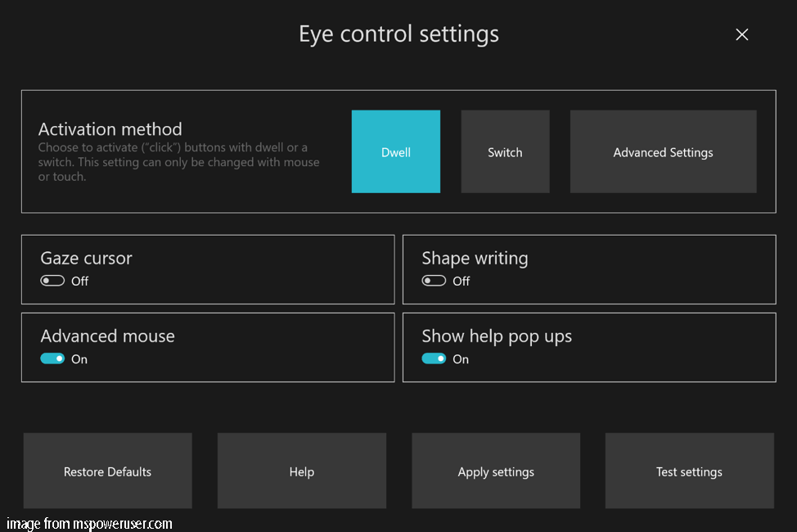The width and height of the screenshot is (797, 532).
Task: Apply the current eye control settings
Action: (496, 471)
